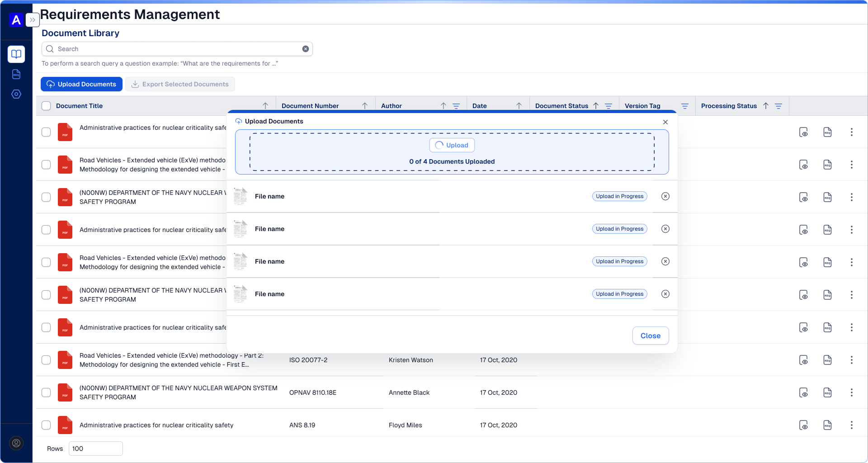The image size is (868, 463).
Task: Click the Close button in upload dialog
Action: tap(651, 335)
